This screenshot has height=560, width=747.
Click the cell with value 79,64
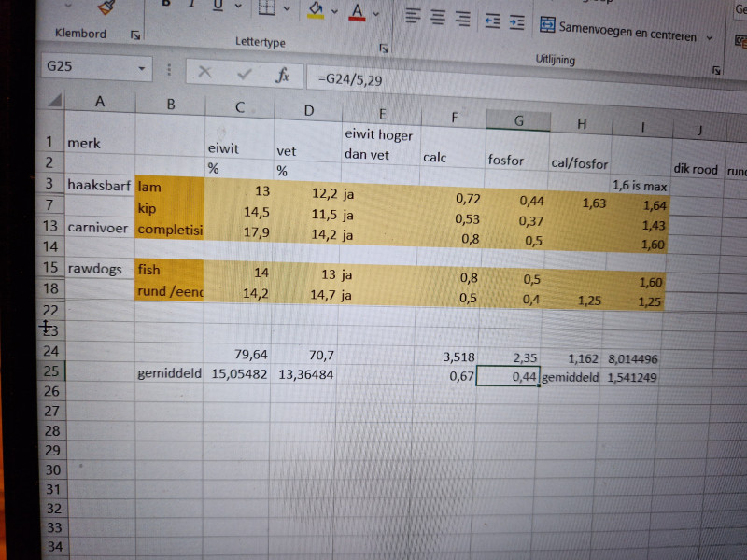[x=237, y=355]
